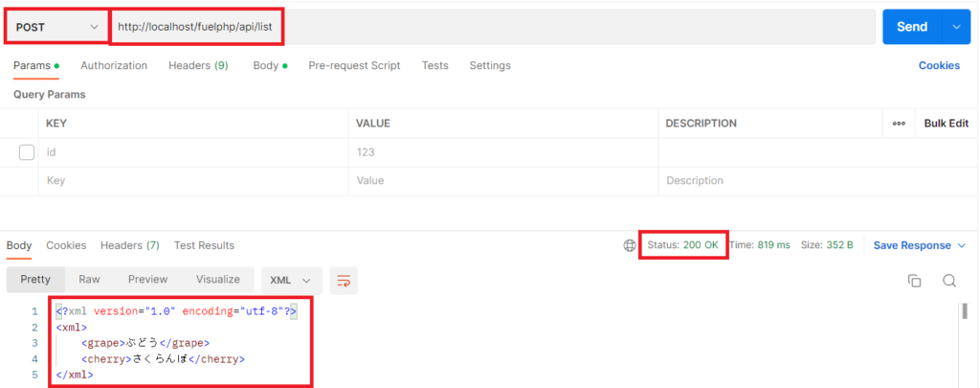Expand the Save Response dropdown
The height and width of the screenshot is (388, 980).
[x=919, y=245]
